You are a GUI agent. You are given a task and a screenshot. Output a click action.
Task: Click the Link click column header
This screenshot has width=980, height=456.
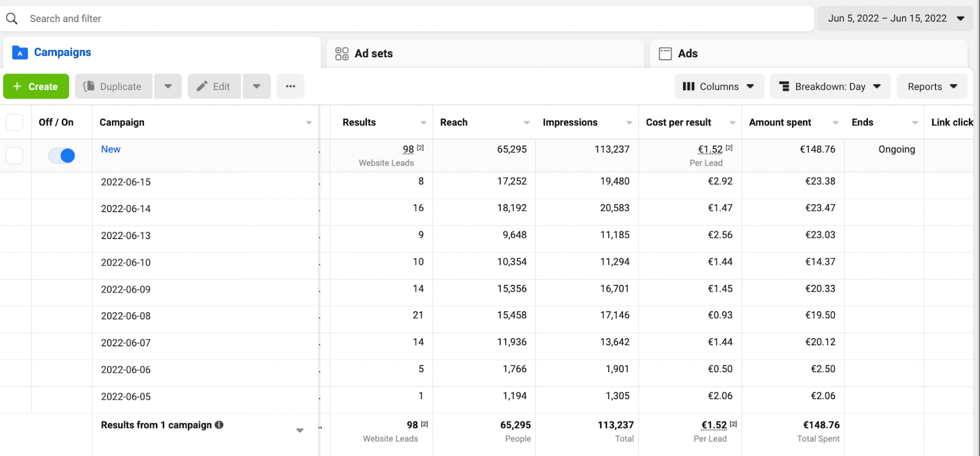pos(952,123)
